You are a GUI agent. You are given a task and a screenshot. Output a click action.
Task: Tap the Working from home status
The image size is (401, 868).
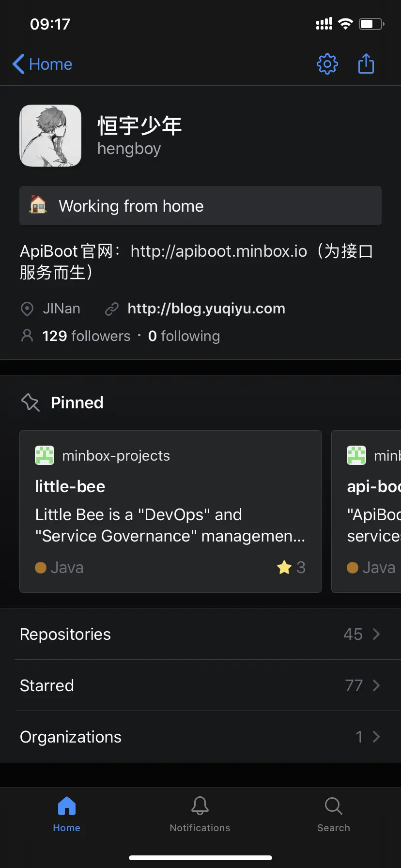[200, 206]
